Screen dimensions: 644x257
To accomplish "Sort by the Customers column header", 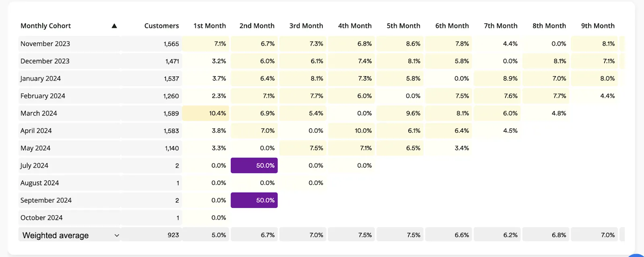I will click(161, 26).
